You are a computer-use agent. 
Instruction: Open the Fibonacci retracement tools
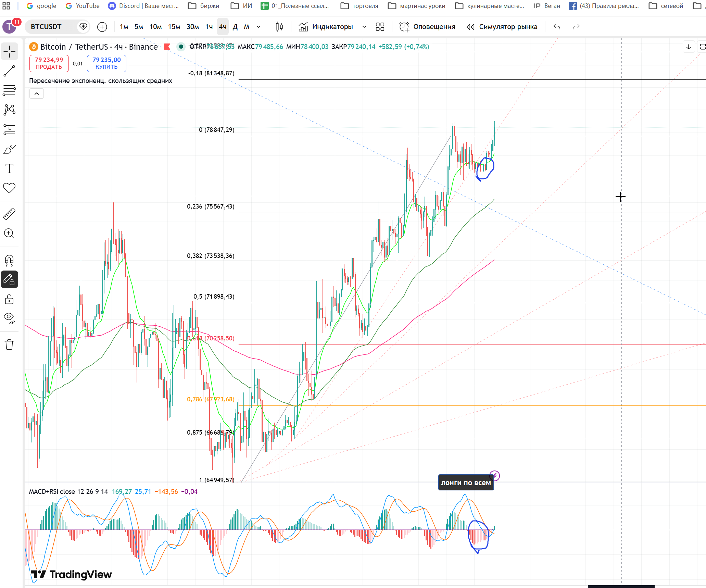click(9, 91)
